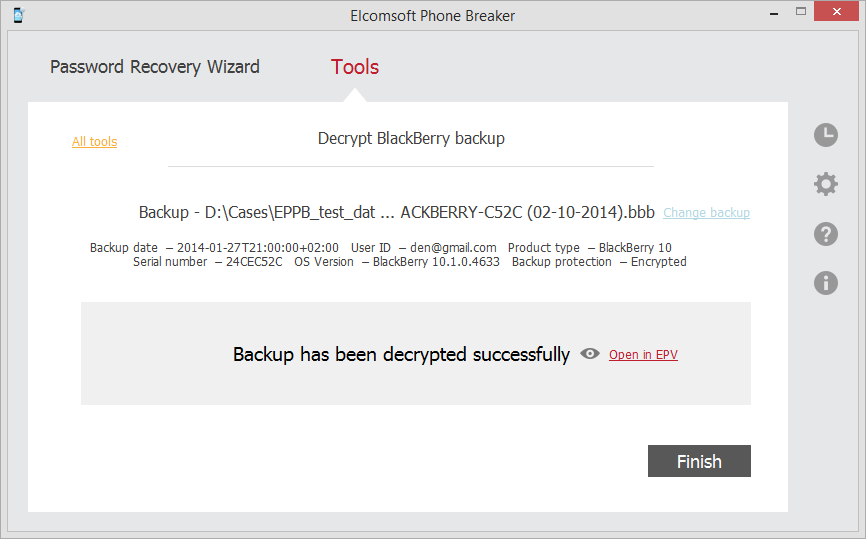Open the history clock icon
Screen dimensions: 866x539
click(x=826, y=135)
